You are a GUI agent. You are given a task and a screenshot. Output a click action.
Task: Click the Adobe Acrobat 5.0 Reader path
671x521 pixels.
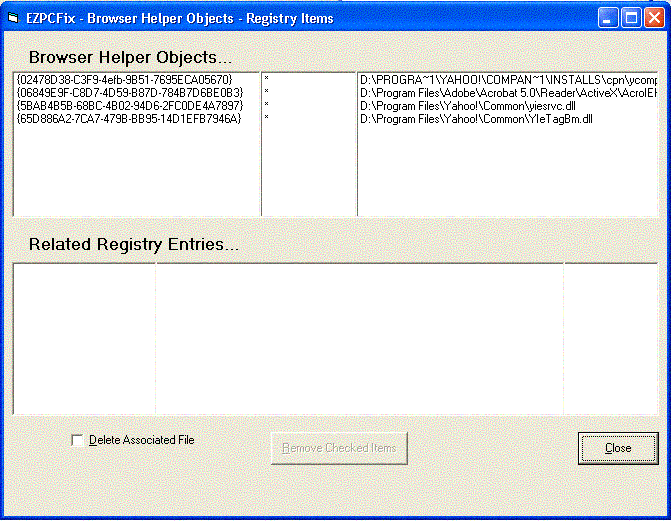pyautogui.click(x=508, y=93)
